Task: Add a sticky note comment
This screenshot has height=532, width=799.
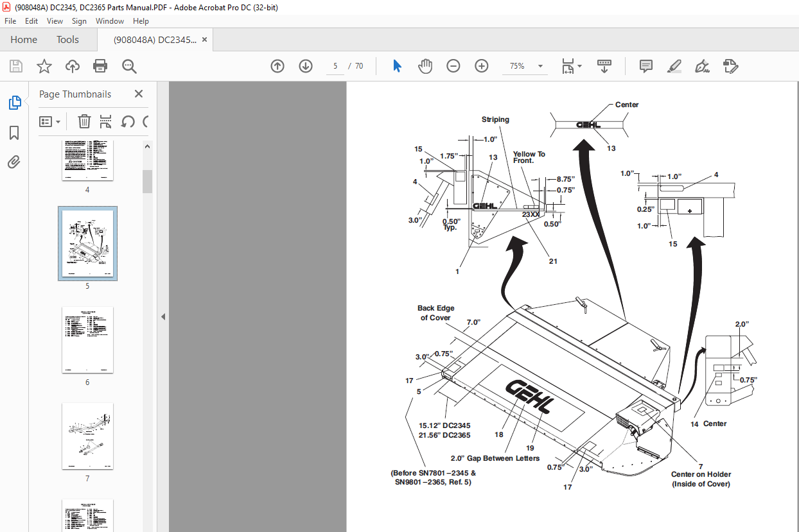Action: (646, 66)
